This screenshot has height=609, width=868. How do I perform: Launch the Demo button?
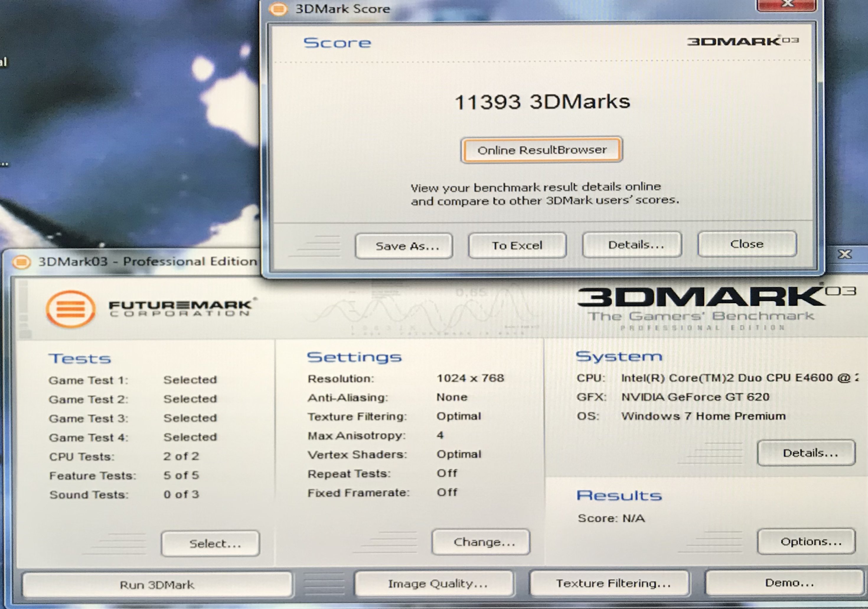785,582
